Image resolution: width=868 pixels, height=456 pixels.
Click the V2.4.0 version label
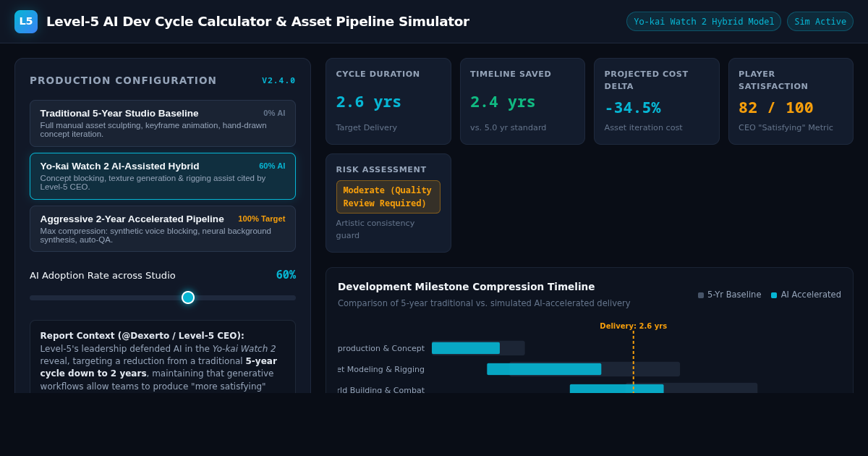coord(278,81)
